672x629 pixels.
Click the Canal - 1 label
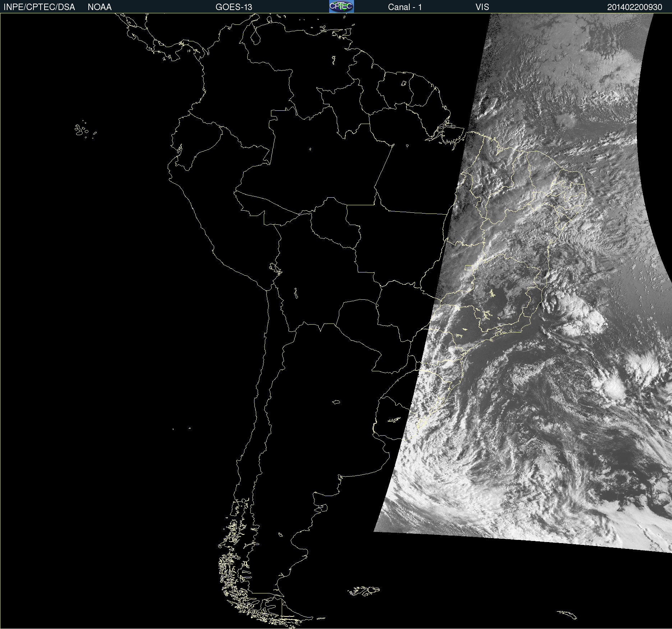click(x=405, y=7)
